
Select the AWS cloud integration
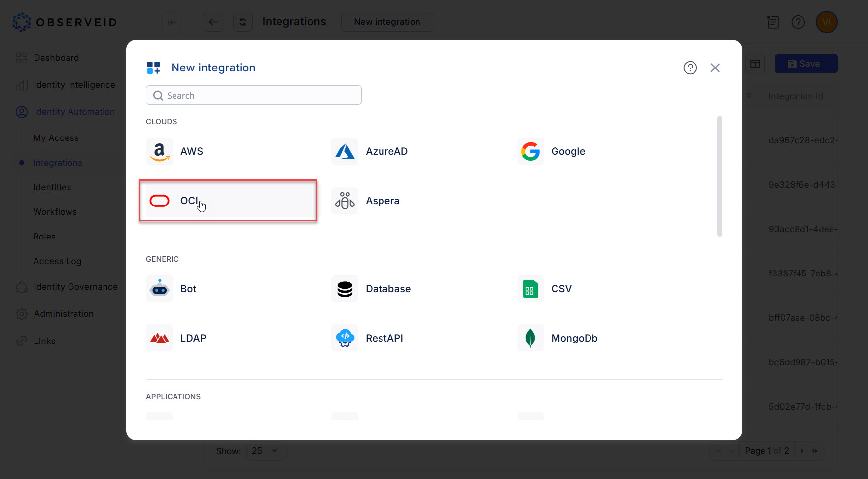pyautogui.click(x=191, y=151)
